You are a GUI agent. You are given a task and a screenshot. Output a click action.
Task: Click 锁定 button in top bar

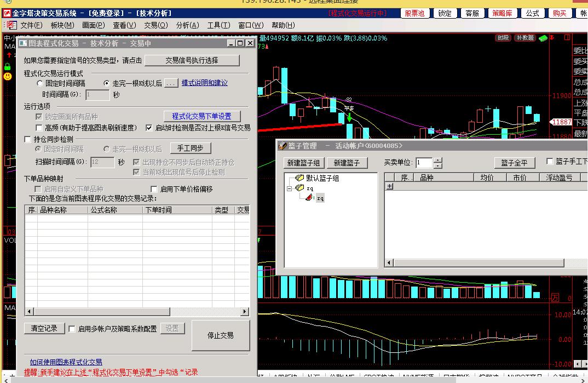[445, 13]
